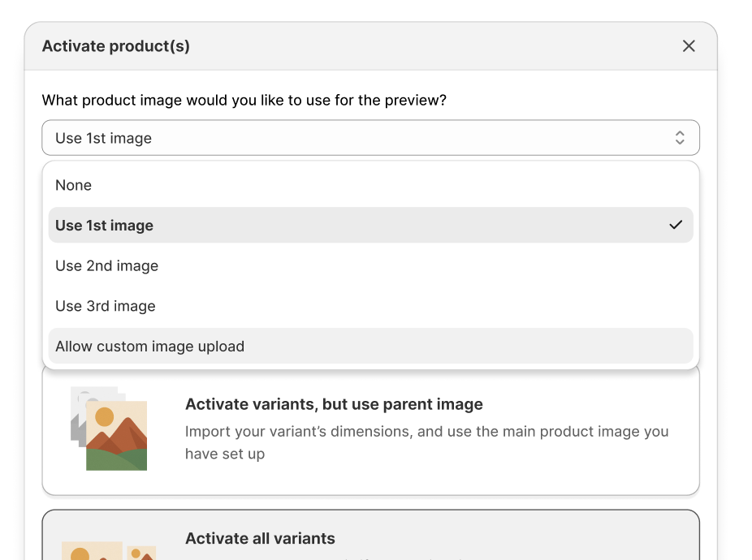Click the up-down chevron on the image selector

click(x=681, y=137)
